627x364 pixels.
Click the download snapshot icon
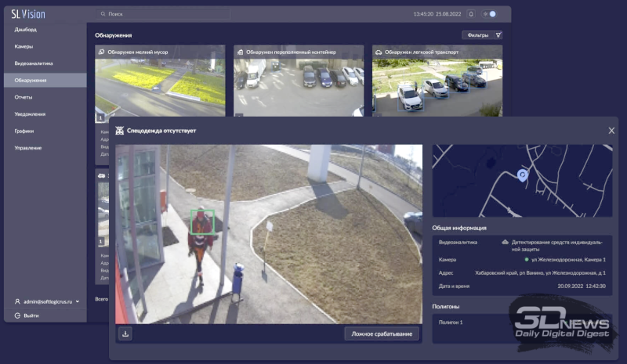[125, 333]
